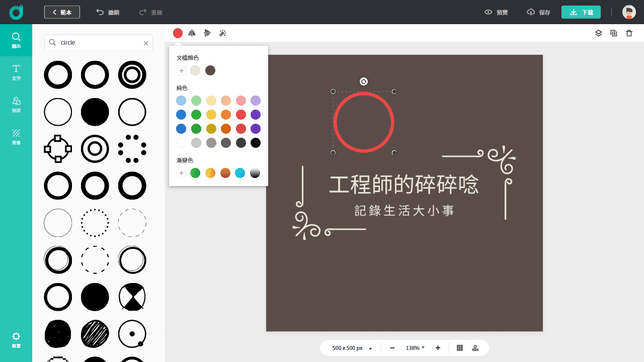Switch to the 文字 text panel

tap(16, 73)
